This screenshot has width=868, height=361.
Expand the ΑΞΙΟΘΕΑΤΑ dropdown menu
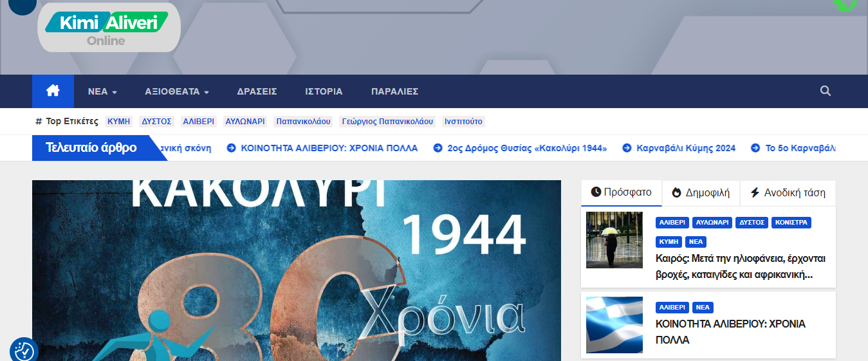pos(177,91)
